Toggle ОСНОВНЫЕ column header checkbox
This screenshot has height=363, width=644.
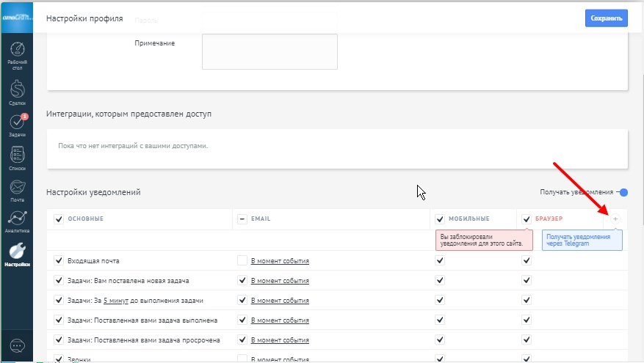pos(59,219)
